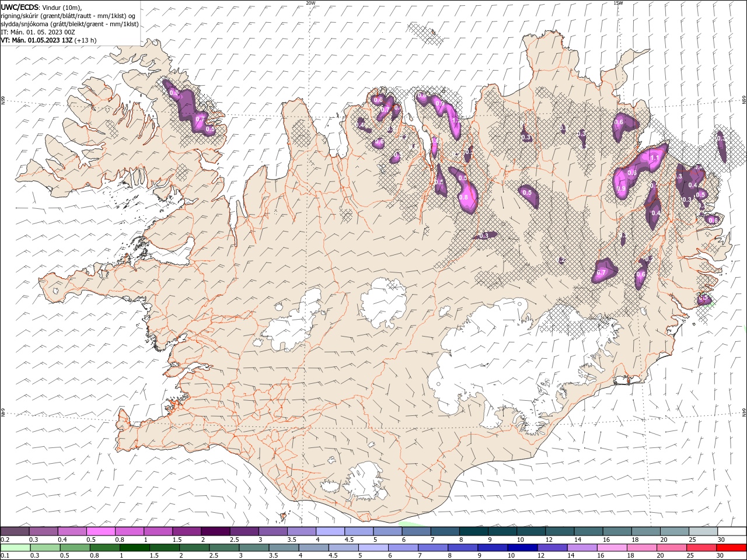Select the pink top legend swatch between 0.5 and 0.8
This screenshot has height=560, width=747.
pos(100,531)
